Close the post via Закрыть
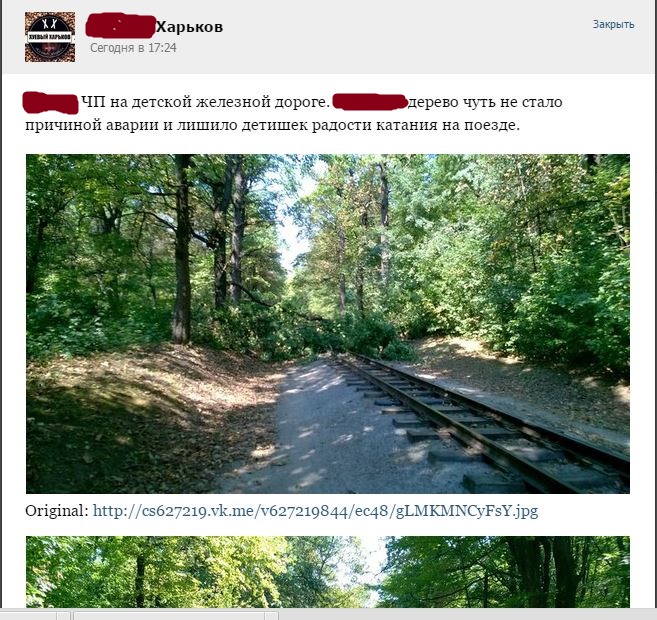657x620 pixels. 613,24
